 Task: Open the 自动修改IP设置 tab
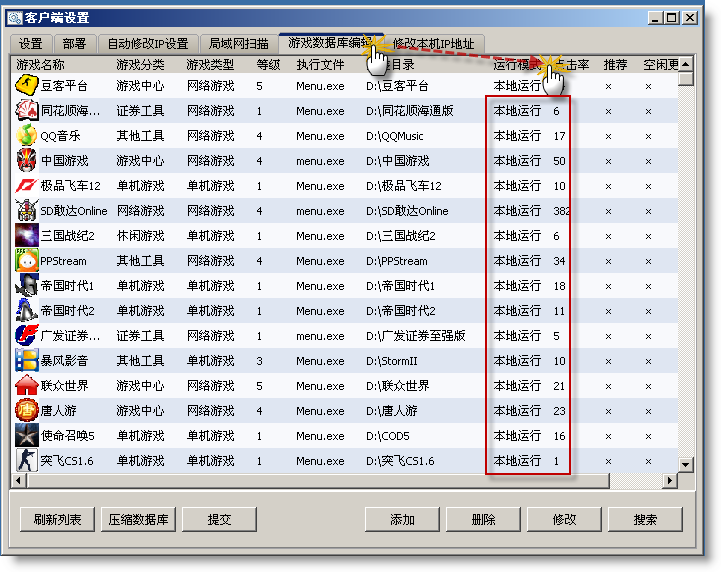[x=148, y=44]
